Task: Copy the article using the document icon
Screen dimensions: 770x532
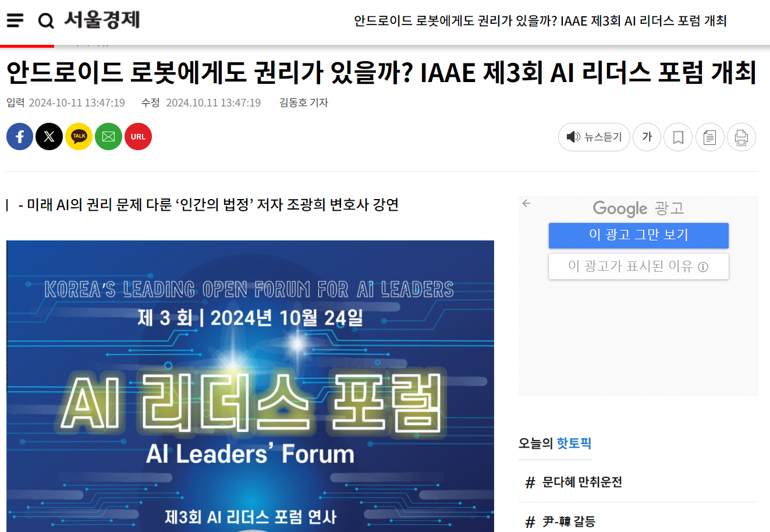Action: click(x=710, y=137)
